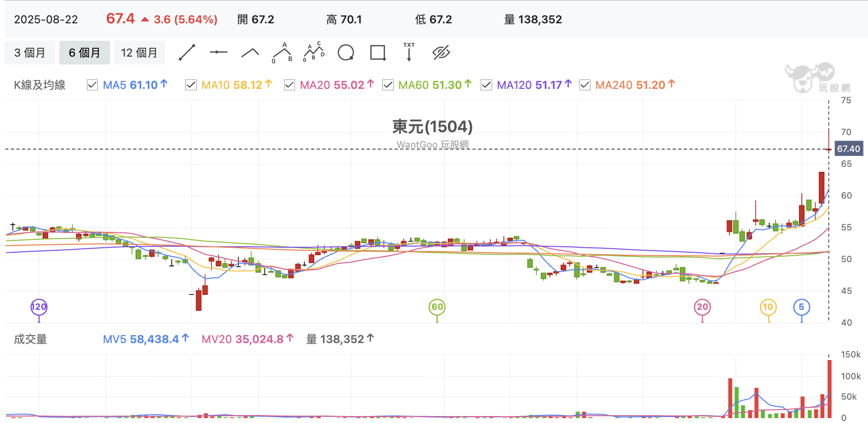
Task: Select the 6 個月 range button
Action: tap(84, 53)
